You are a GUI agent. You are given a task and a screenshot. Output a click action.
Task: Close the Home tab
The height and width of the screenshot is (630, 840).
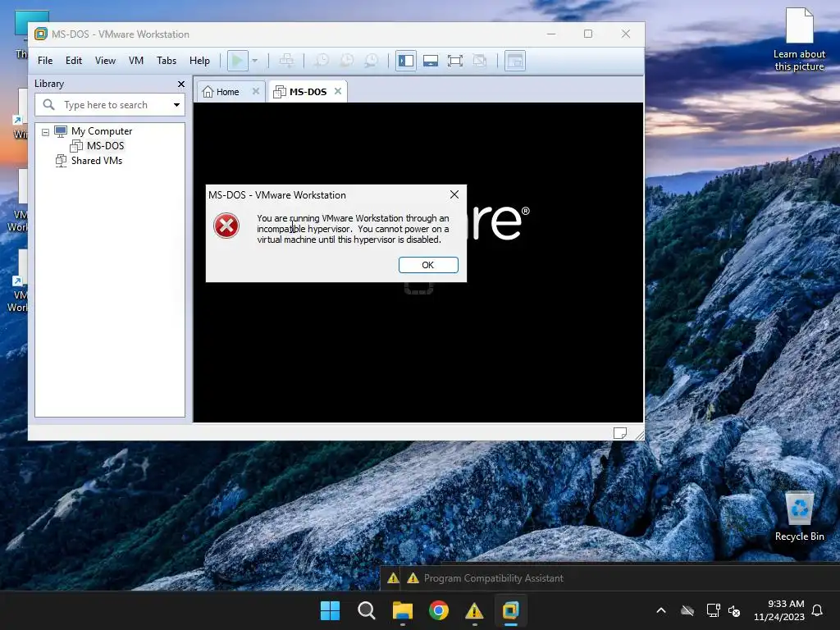coord(256,91)
